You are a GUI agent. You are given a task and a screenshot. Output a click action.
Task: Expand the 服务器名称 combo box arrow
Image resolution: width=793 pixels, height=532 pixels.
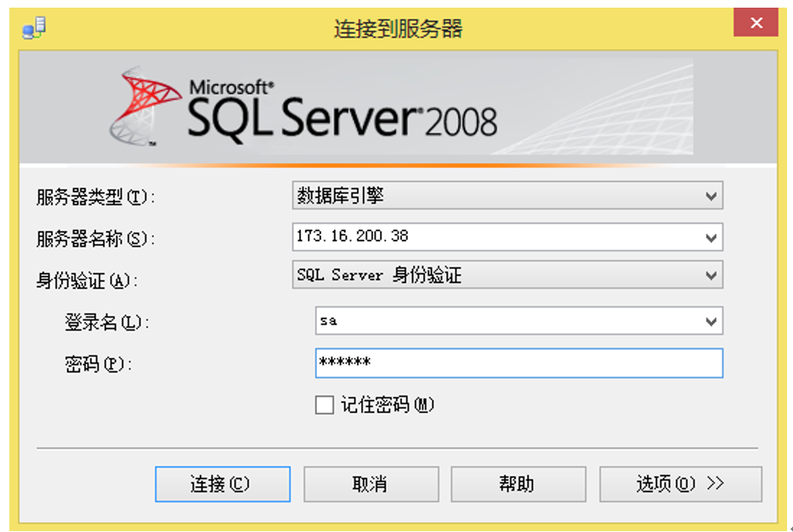(711, 237)
